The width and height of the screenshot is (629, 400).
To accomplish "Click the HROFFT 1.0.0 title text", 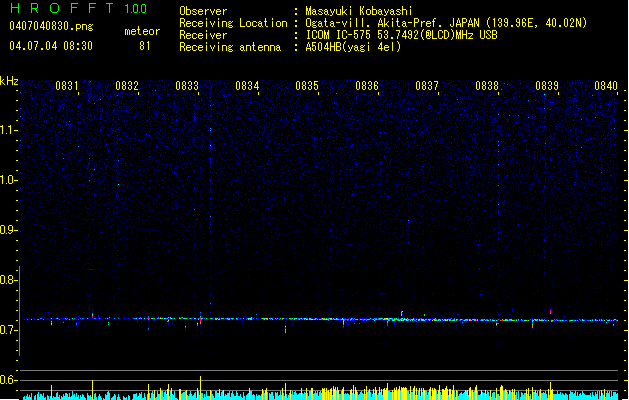I will 78,8.
